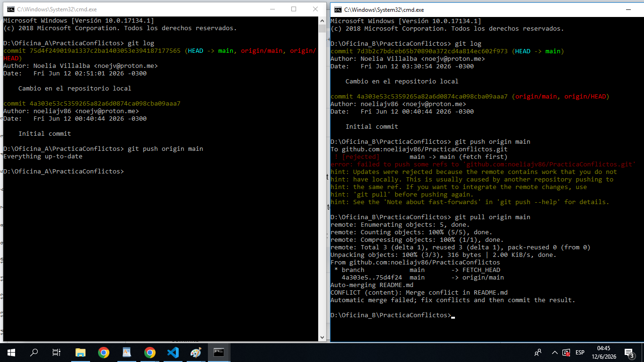Click 'git push origin main' command in Oficina_A
The height and width of the screenshot is (362, 644).
click(165, 148)
